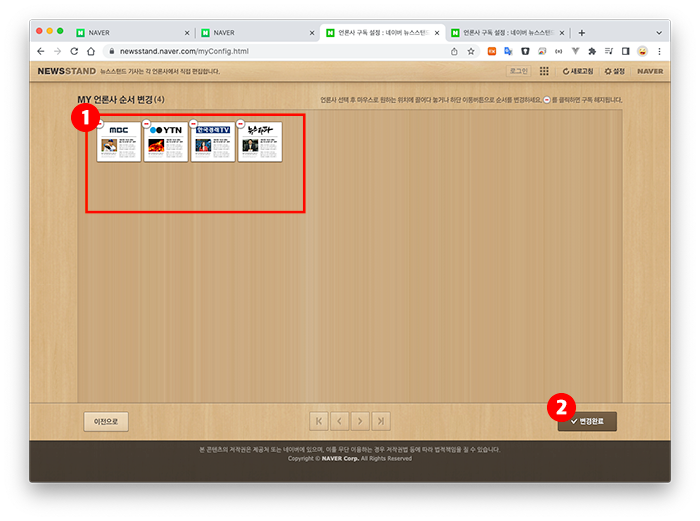
Task: Go back with the 이전으로 button
Action: 106,421
